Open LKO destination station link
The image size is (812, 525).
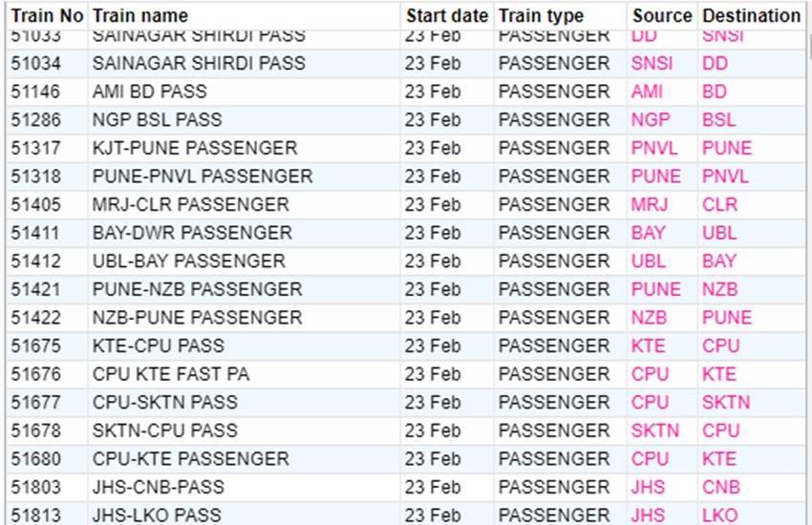pyautogui.click(x=719, y=514)
